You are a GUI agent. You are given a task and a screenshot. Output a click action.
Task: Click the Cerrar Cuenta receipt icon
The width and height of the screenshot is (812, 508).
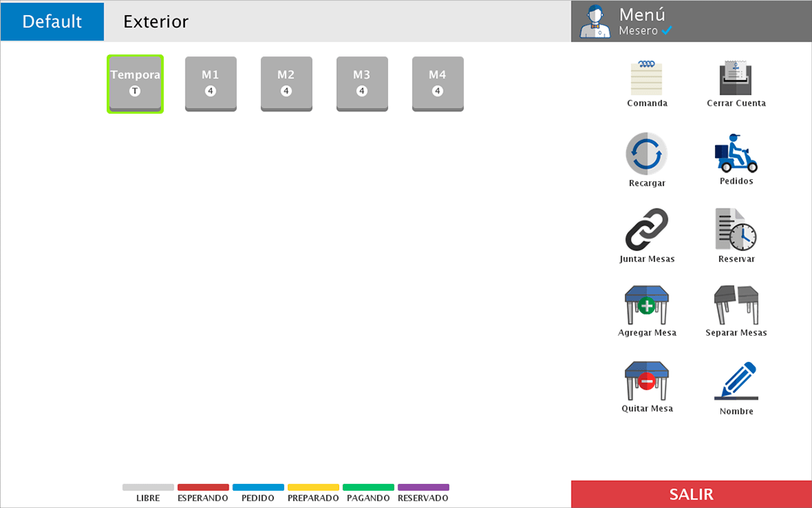[736, 78]
